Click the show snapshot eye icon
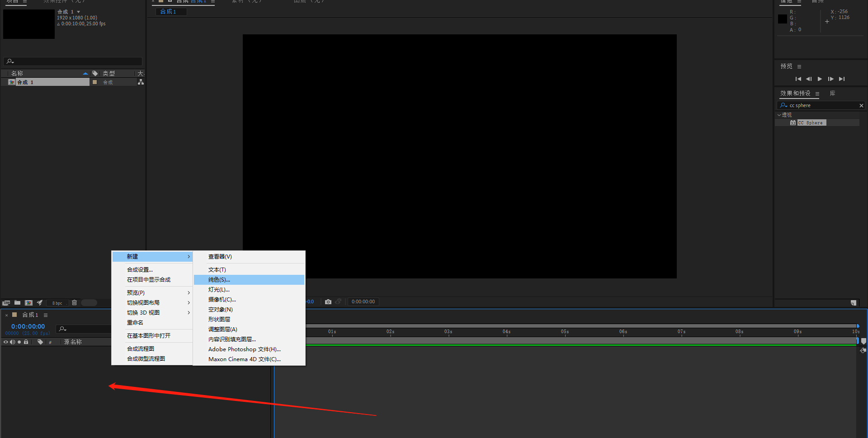This screenshot has height=438, width=868. 338,301
